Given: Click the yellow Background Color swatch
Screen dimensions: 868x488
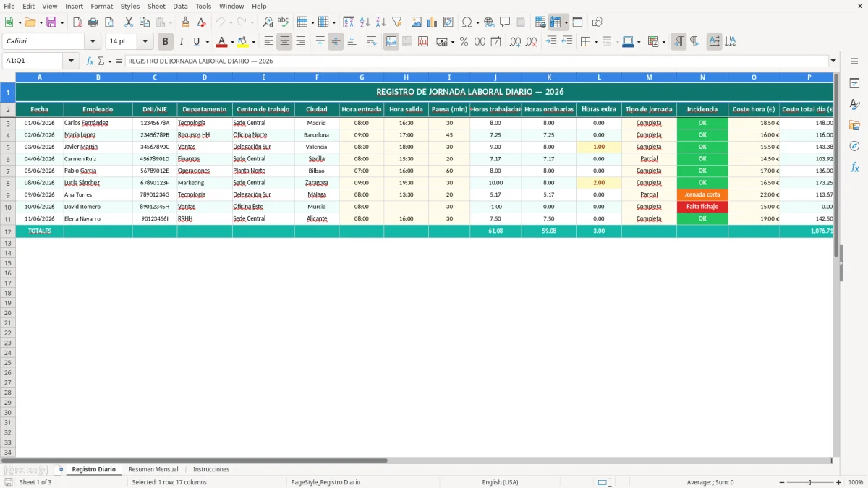Looking at the screenshot, I should tap(244, 42).
